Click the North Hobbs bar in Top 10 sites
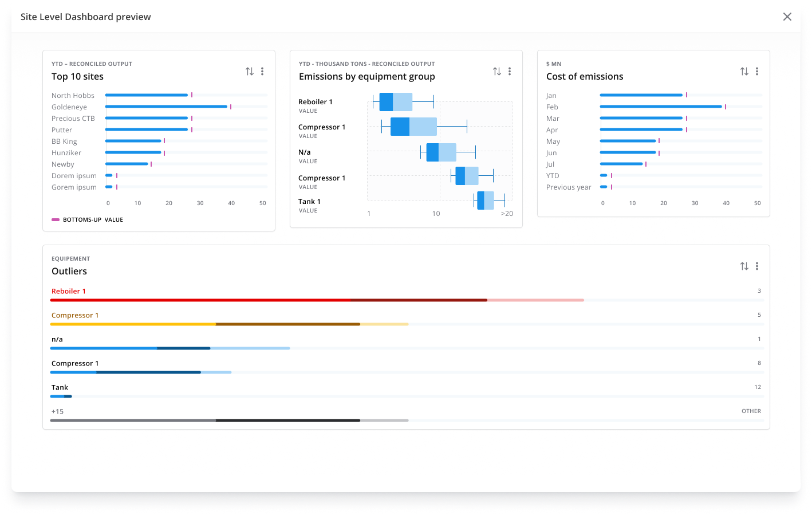 [146, 95]
